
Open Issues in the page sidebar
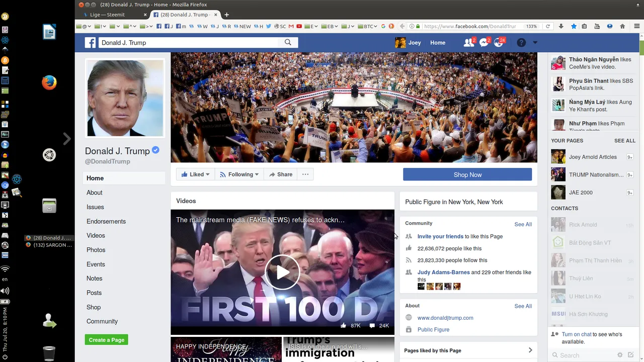point(95,207)
